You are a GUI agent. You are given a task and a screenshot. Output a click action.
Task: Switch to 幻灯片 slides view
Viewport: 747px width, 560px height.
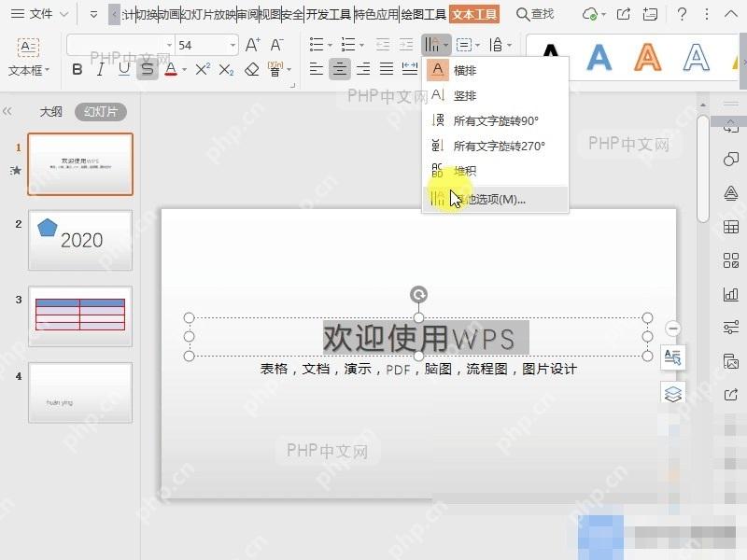click(x=101, y=112)
